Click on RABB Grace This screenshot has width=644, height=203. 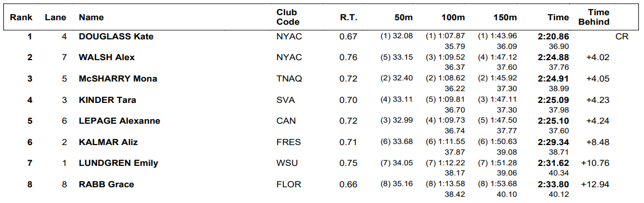pos(107,184)
